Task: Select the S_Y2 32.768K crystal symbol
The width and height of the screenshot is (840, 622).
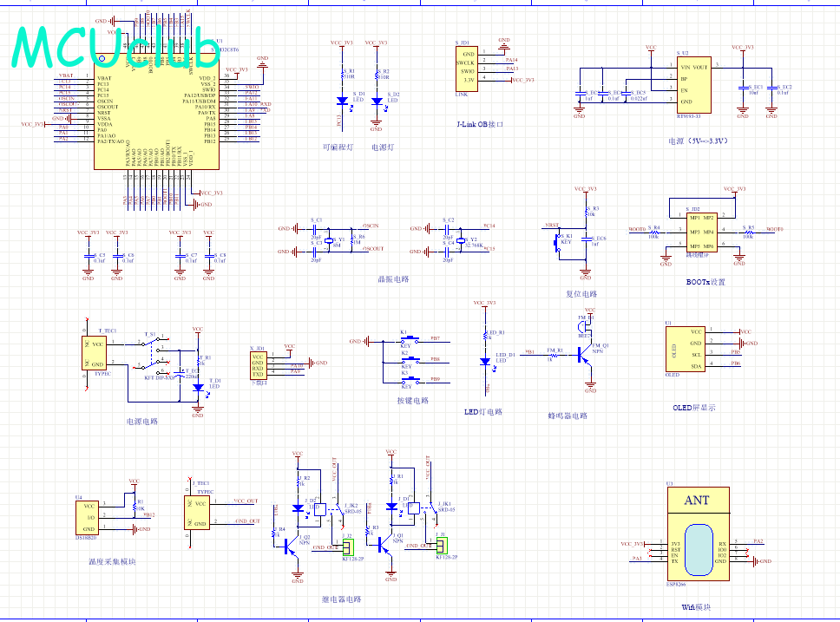Action: click(x=461, y=240)
